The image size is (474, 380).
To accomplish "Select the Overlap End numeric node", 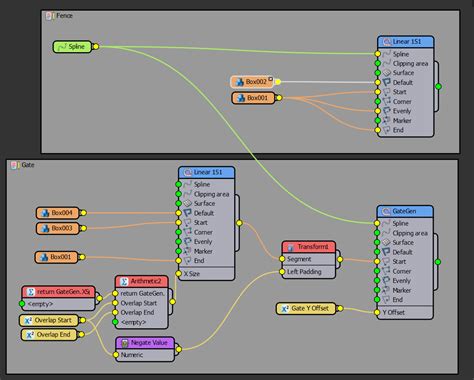I will coord(50,335).
